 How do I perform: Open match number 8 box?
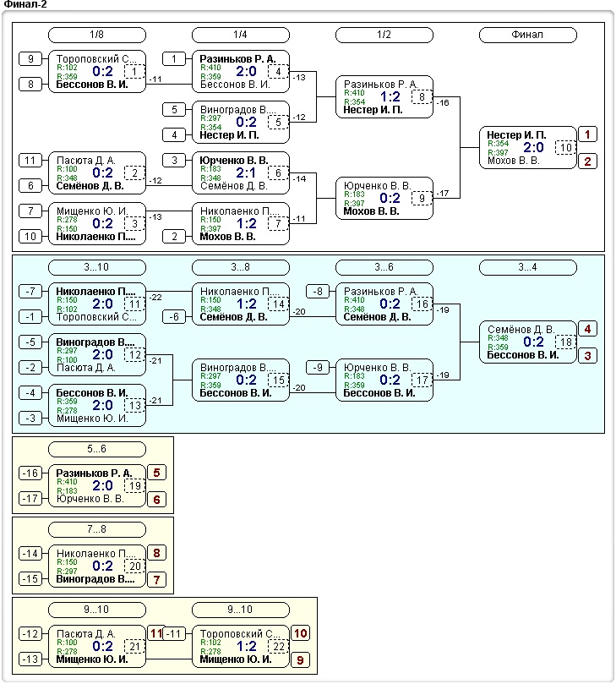(422, 97)
